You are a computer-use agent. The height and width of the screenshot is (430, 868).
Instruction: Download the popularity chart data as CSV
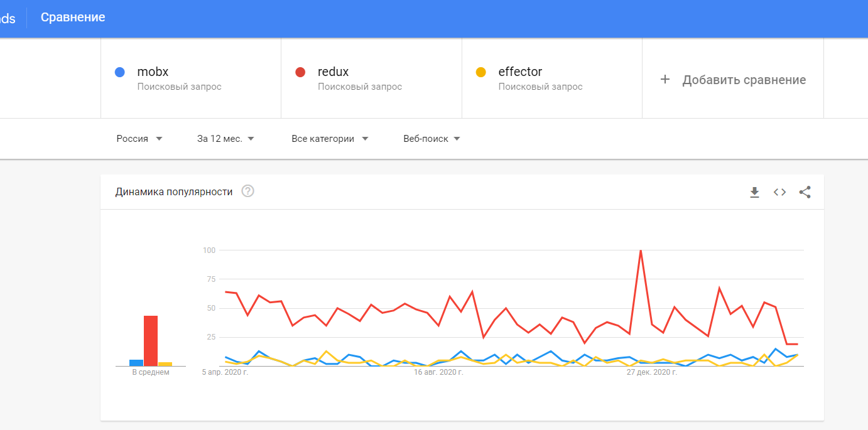[754, 192]
